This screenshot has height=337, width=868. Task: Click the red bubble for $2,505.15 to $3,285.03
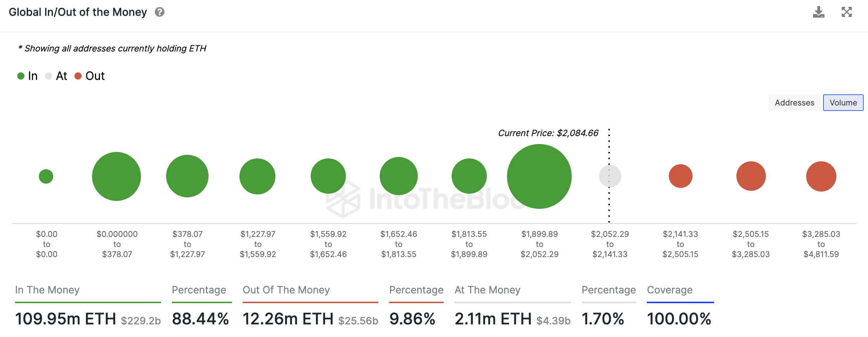tap(751, 176)
